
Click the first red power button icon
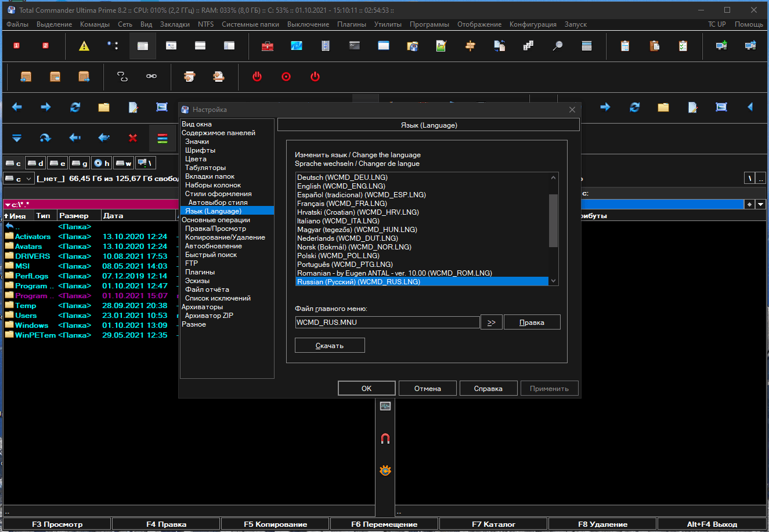257,77
